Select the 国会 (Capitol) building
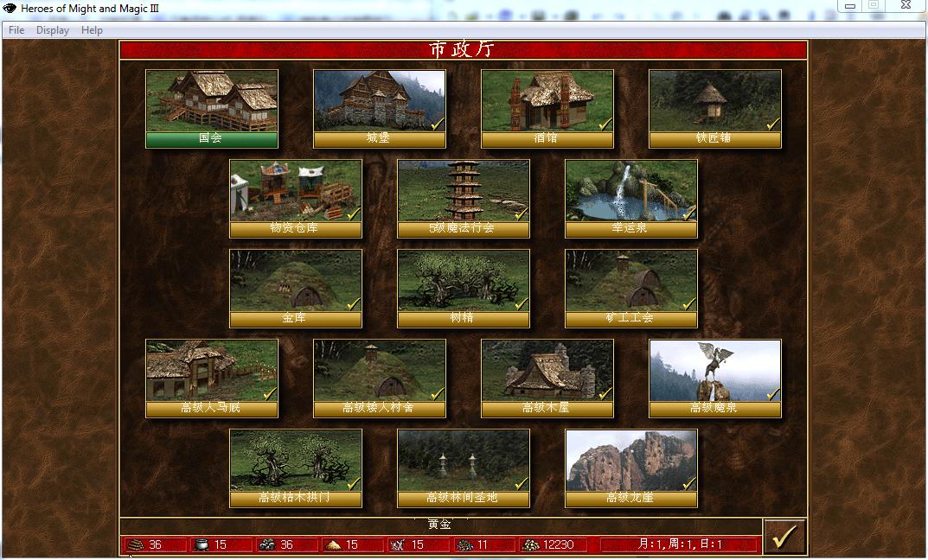 coord(212,101)
